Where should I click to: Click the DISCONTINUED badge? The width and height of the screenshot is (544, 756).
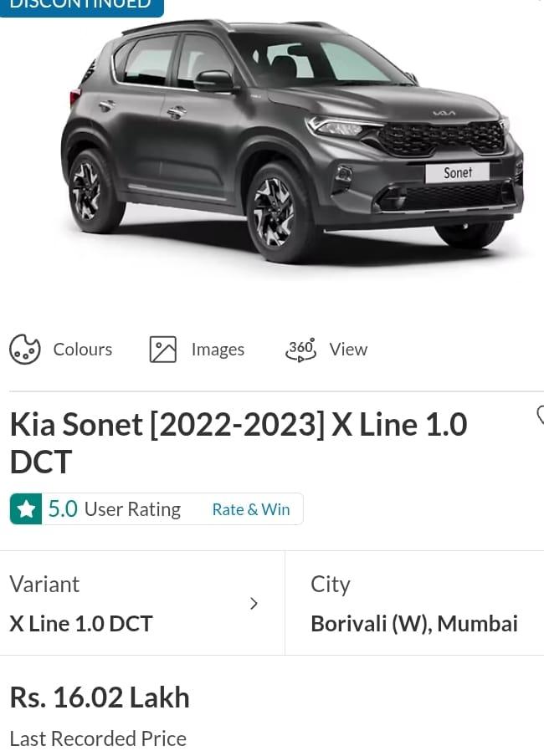(81, 7)
